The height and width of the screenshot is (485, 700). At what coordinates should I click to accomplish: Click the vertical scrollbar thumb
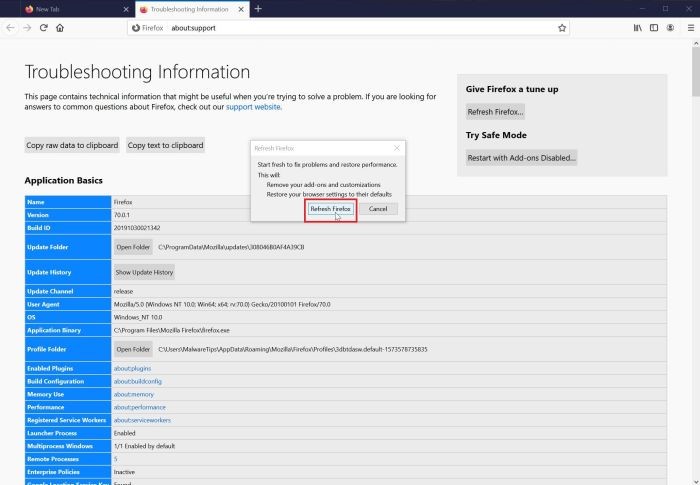click(x=696, y=71)
